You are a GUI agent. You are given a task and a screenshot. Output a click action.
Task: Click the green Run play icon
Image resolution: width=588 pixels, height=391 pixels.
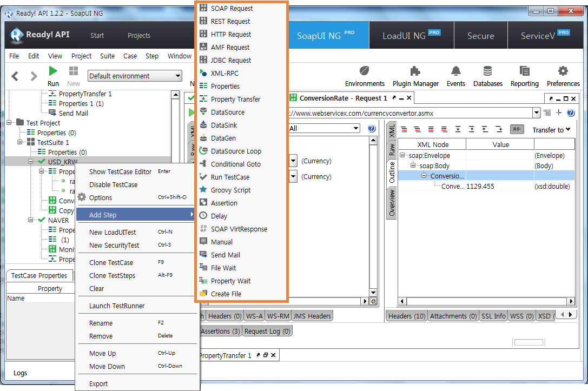click(x=53, y=71)
